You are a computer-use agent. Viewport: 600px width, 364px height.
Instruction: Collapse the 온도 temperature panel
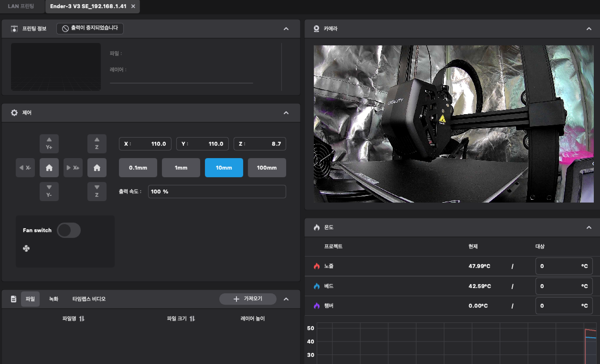pyautogui.click(x=589, y=227)
